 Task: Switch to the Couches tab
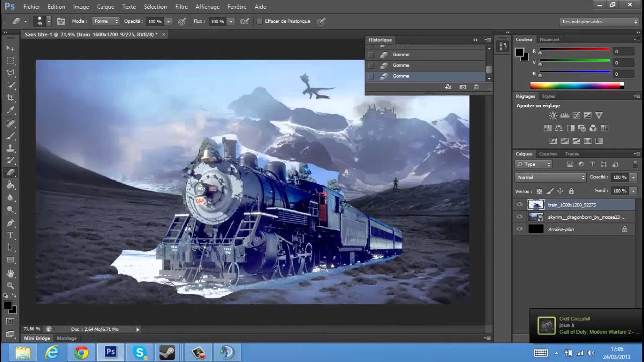[548, 154]
